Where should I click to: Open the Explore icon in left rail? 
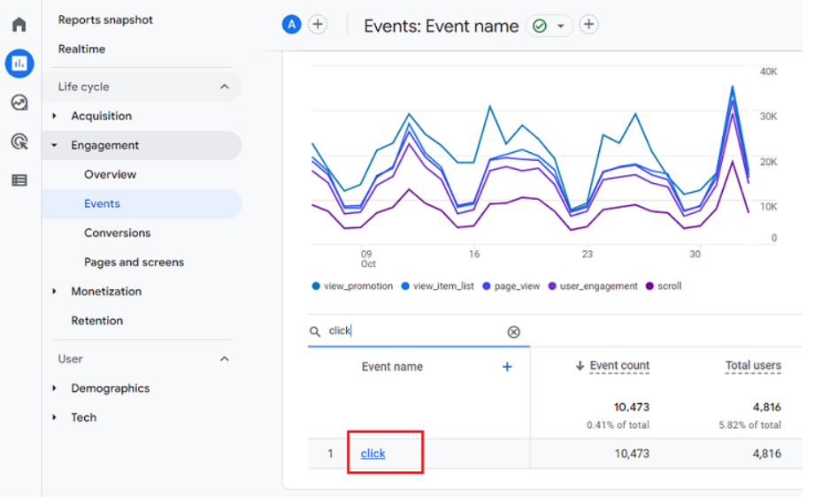pyautogui.click(x=19, y=102)
